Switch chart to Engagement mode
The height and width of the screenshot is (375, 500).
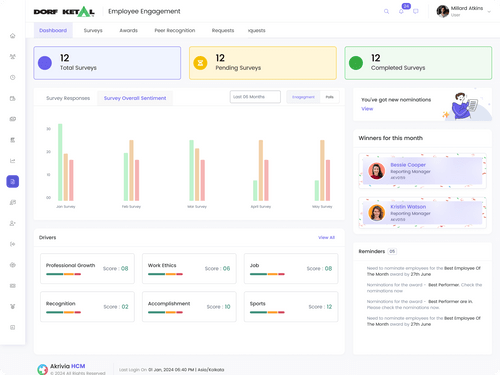[x=303, y=97]
